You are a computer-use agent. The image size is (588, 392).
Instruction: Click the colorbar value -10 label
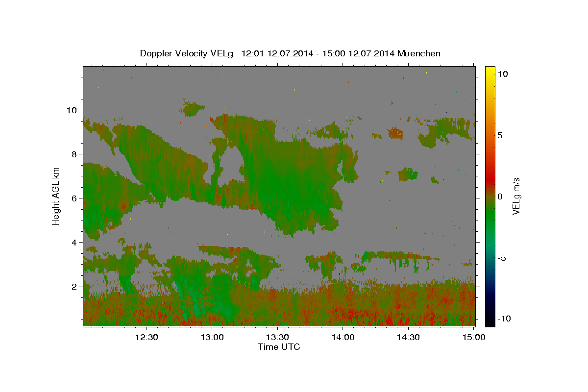504,319
